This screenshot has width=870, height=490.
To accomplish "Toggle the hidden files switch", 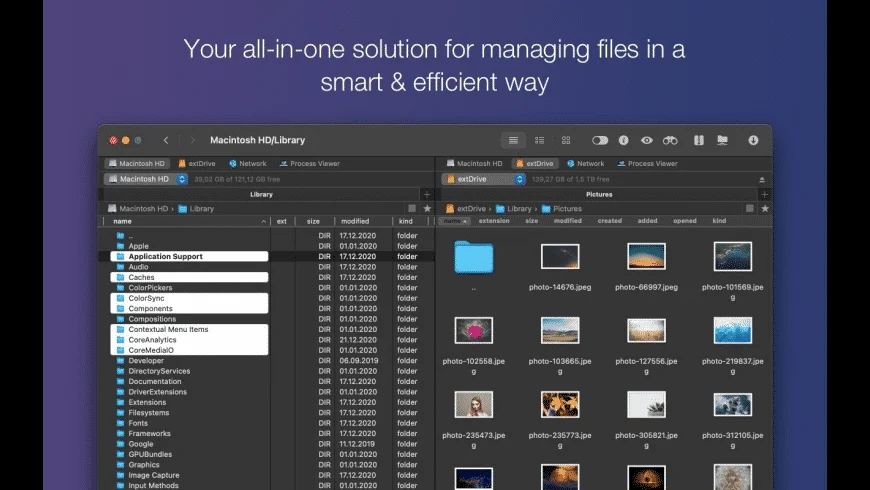I will point(600,140).
